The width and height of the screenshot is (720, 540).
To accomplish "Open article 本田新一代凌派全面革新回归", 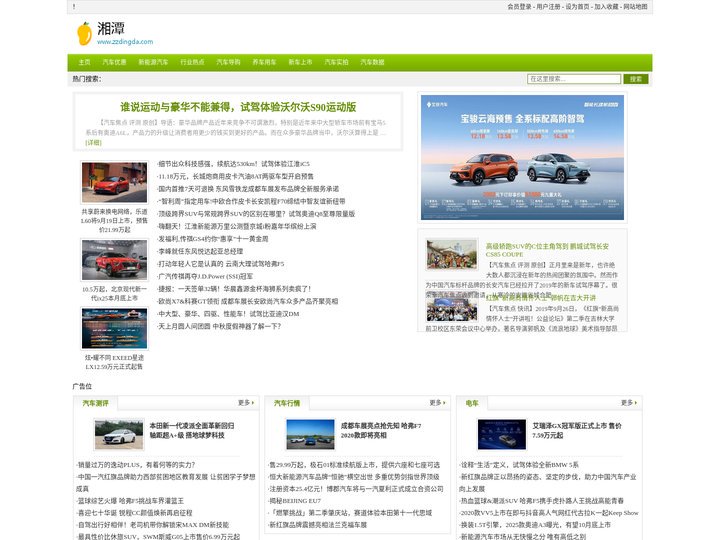I will pos(192,431).
